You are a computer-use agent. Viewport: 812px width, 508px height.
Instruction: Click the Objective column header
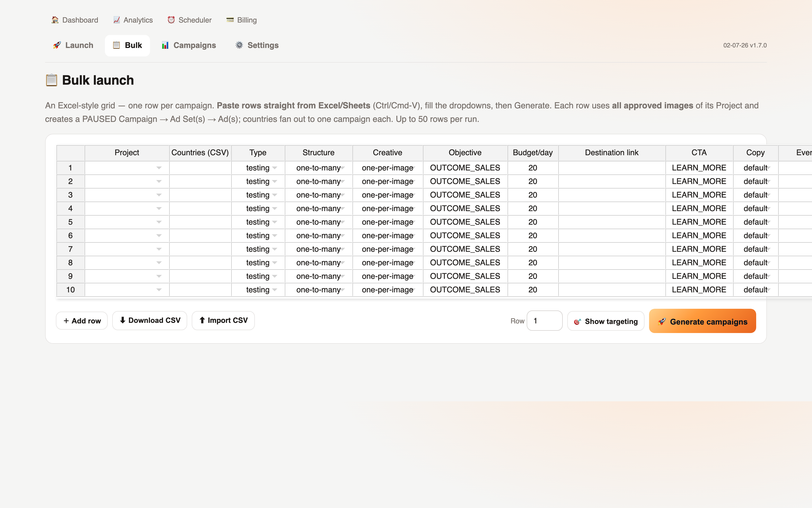[465, 153]
